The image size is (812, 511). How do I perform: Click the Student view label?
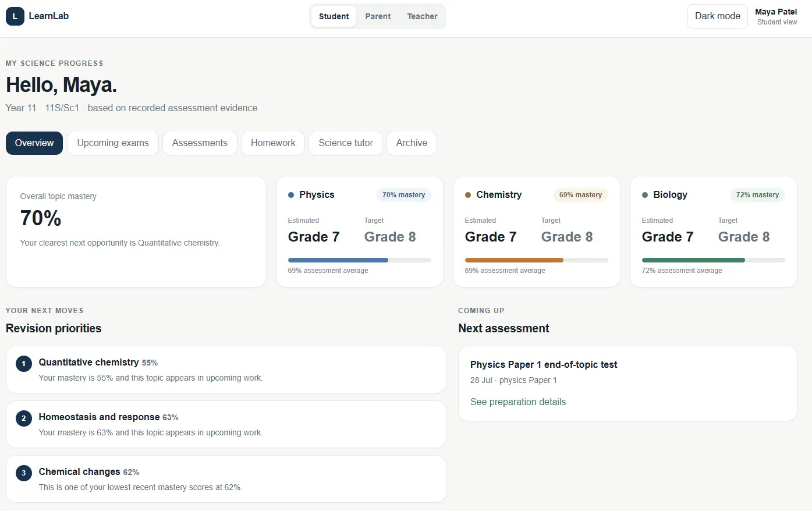click(777, 22)
